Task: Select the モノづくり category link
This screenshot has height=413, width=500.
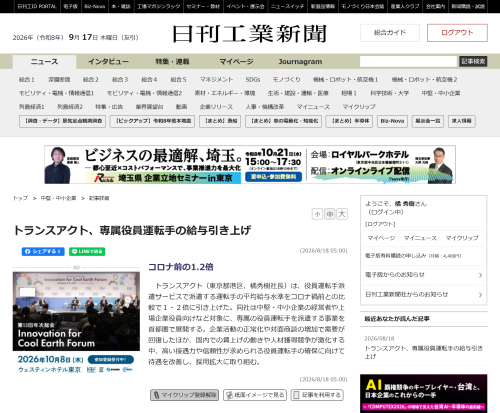Action: (287, 80)
